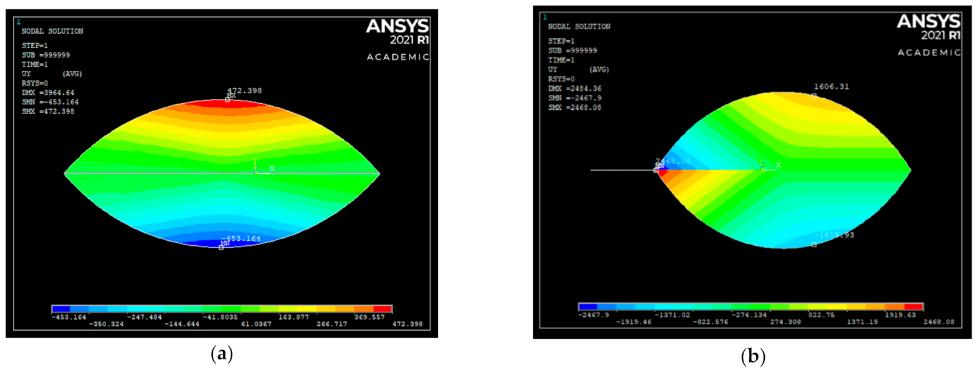Click the NODAL SOLUTION title in plot (a)

(52, 31)
